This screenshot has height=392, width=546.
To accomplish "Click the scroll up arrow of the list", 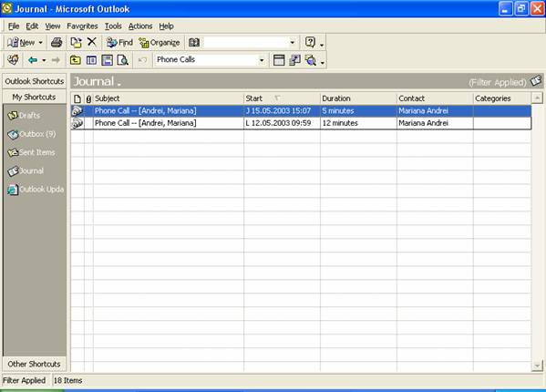I will pyautogui.click(x=537, y=98).
